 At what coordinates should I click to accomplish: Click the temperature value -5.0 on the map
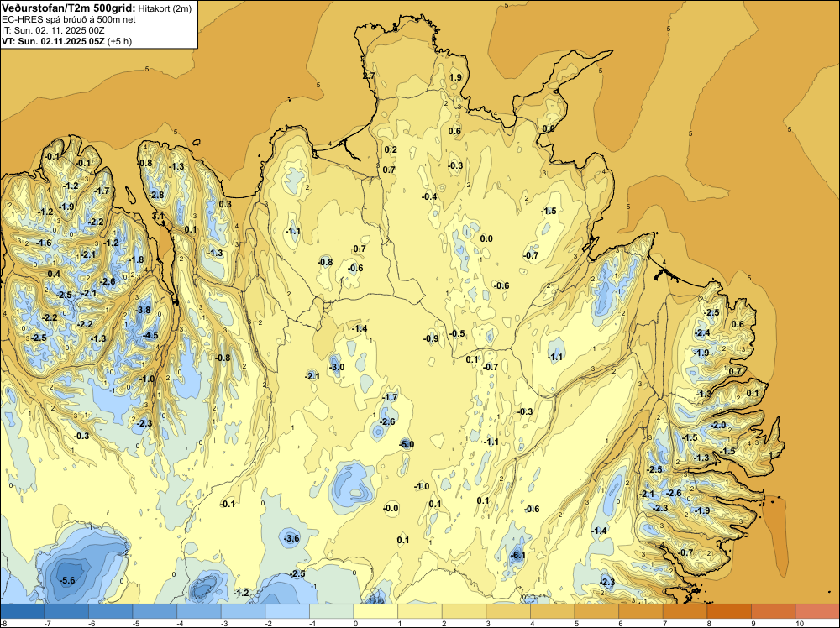pos(407,444)
